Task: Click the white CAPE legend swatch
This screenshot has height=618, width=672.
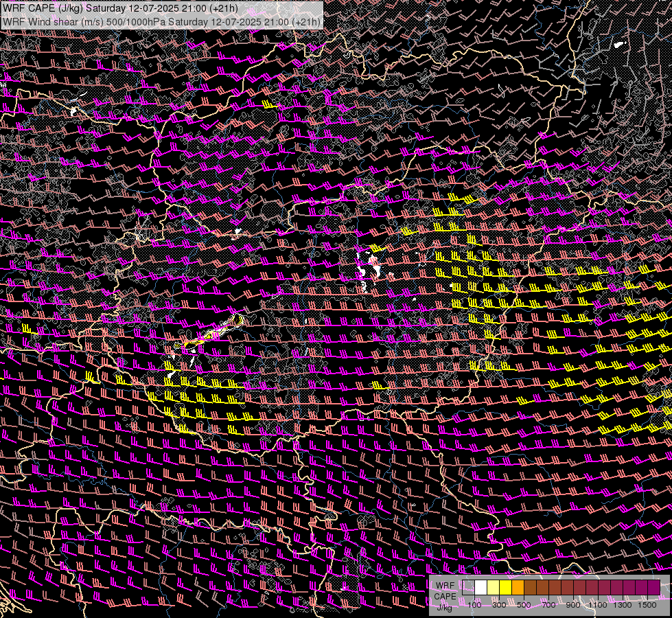Action: point(481,588)
